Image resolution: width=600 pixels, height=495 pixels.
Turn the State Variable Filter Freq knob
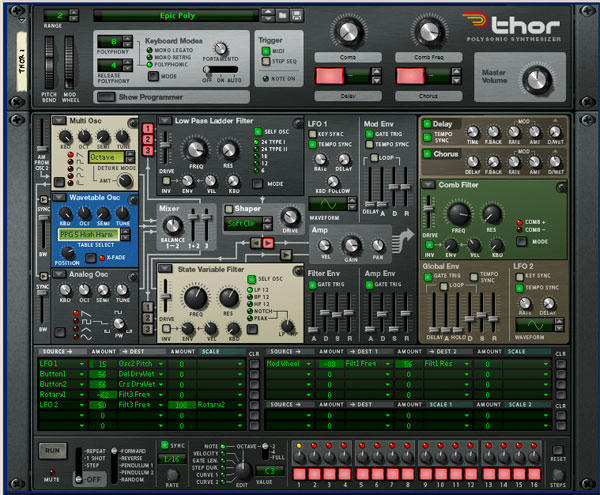pos(196,298)
